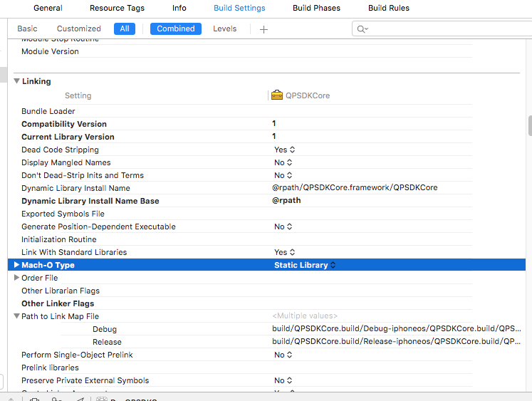Click the vertical scrollbar thumb
This screenshot has width=532, height=401.
530,126
